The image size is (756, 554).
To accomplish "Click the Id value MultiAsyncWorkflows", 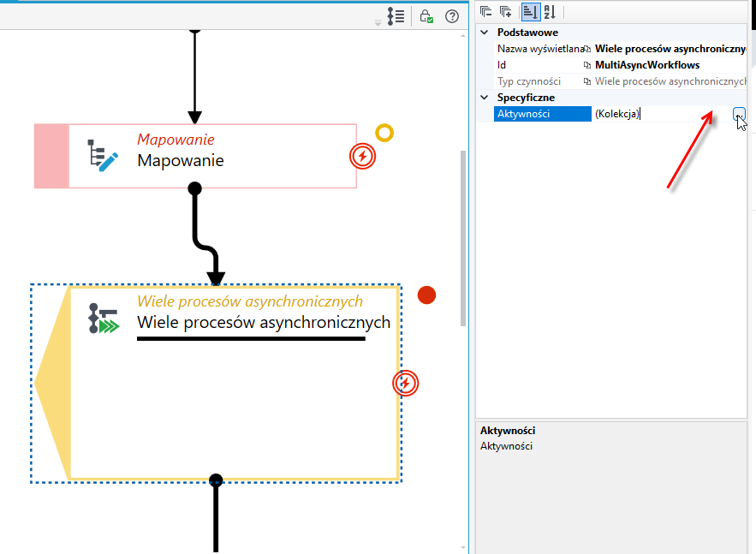I will [x=647, y=65].
